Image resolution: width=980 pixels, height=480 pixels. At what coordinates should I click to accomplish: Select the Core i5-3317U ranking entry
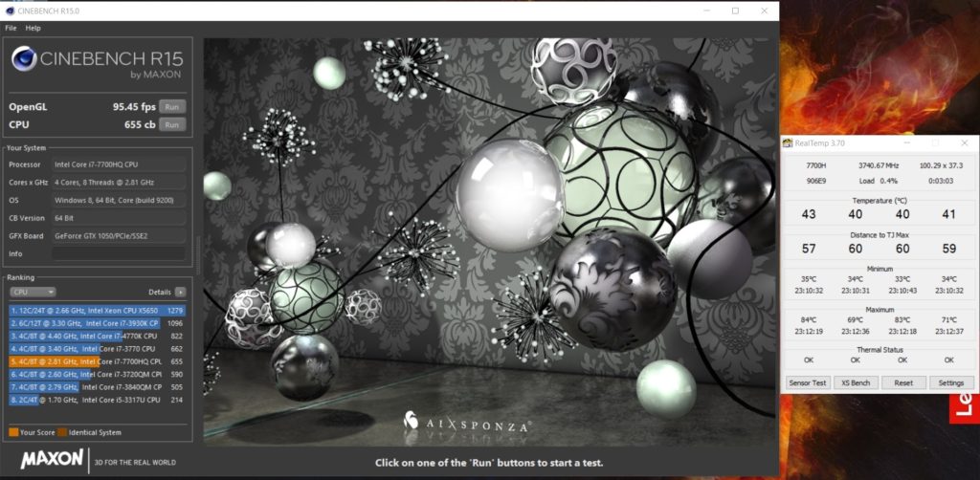pos(98,400)
